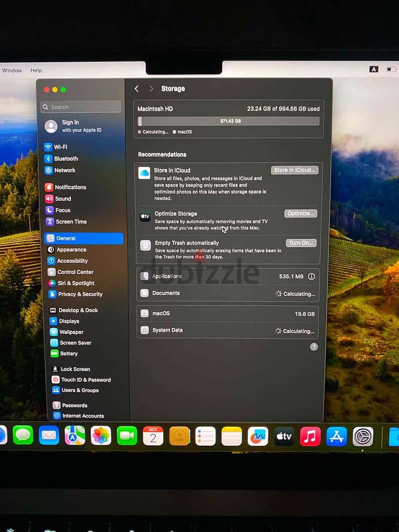This screenshot has height=532, width=399.
Task: Launch Mail from the Dock
Action: click(49, 435)
